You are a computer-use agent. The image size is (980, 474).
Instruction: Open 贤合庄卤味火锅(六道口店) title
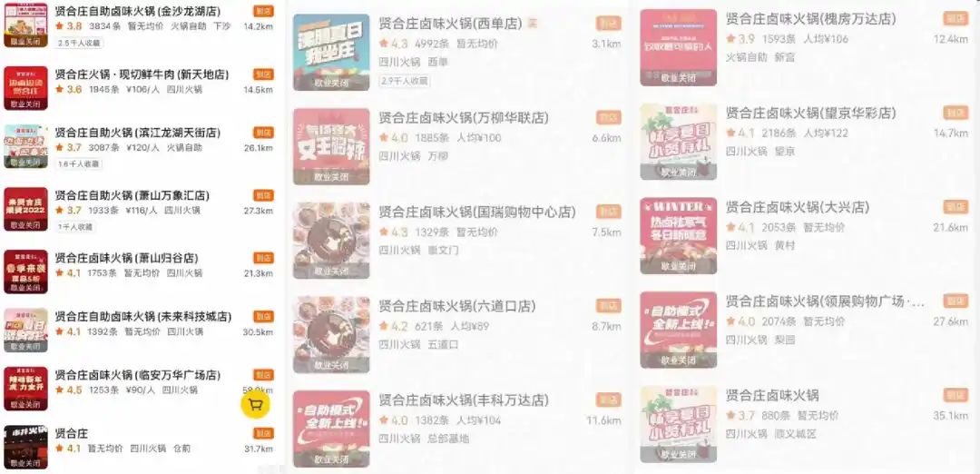click(456, 306)
